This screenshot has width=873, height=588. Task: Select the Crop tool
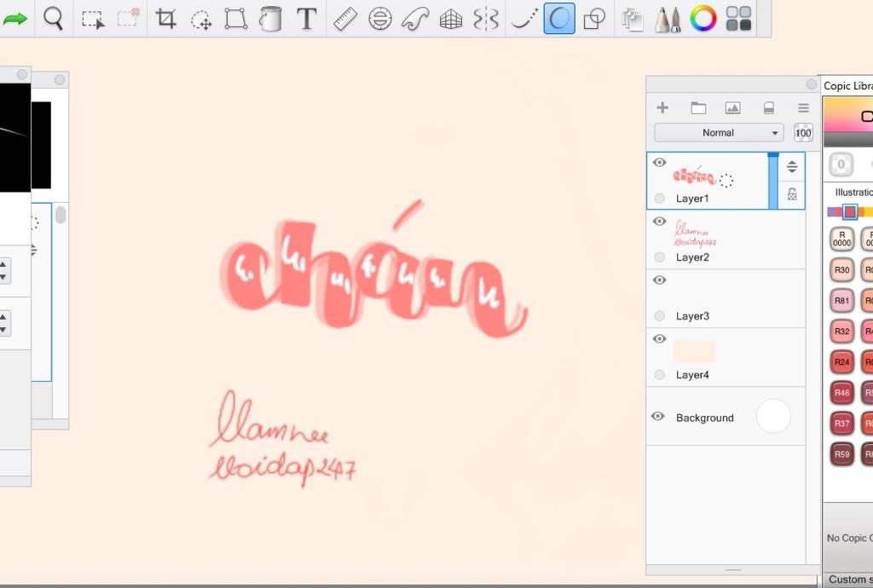[165, 19]
